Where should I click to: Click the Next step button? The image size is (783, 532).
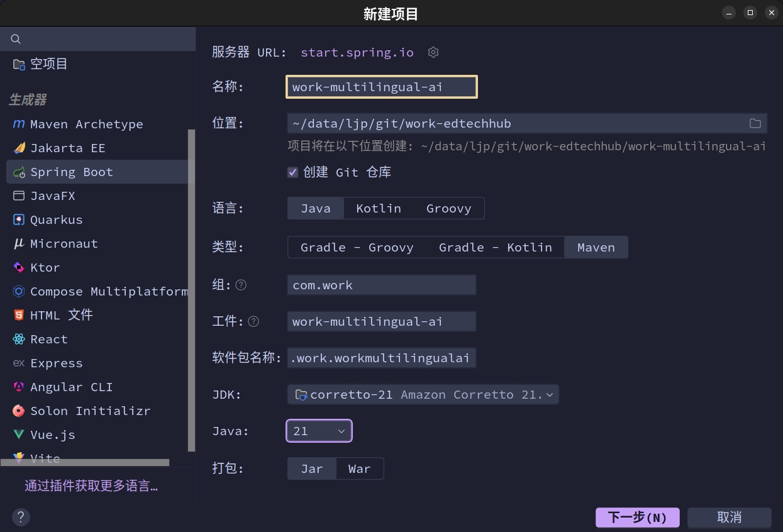click(x=637, y=517)
